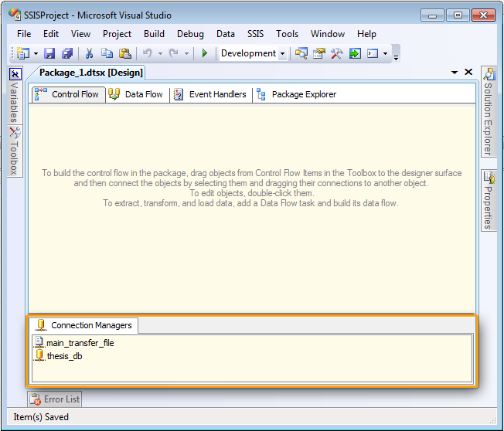Switch to the Data Flow tab
The height and width of the screenshot is (431, 504).
[138, 94]
